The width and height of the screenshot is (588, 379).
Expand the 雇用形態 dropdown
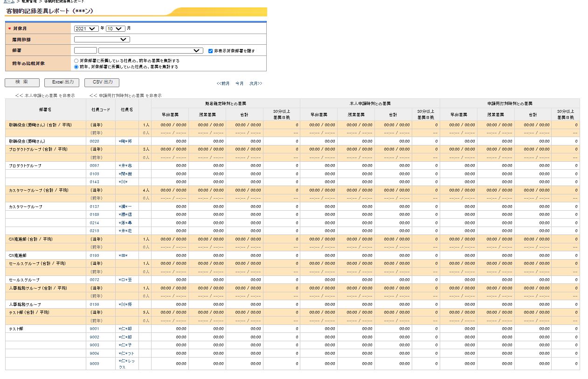102,40
